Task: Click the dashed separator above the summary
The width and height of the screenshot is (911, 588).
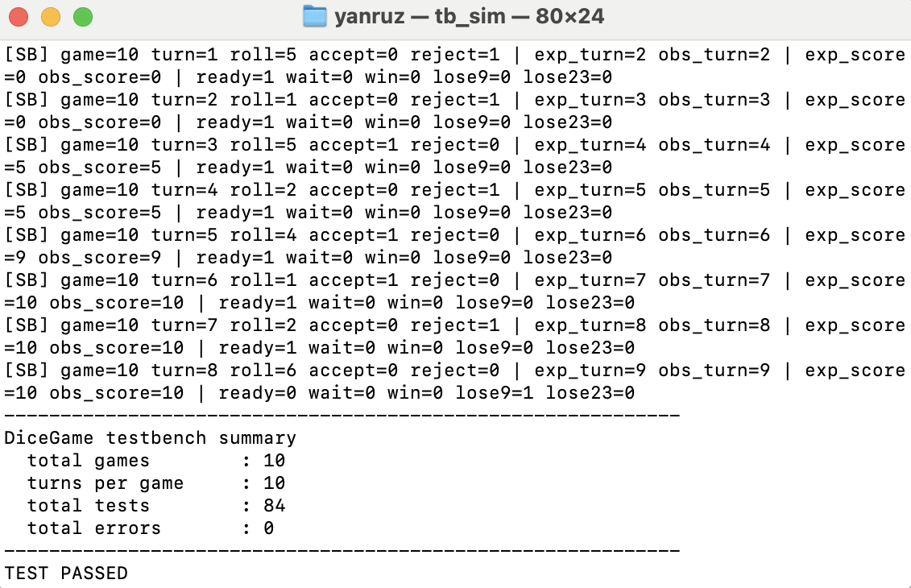Action: click(x=342, y=416)
